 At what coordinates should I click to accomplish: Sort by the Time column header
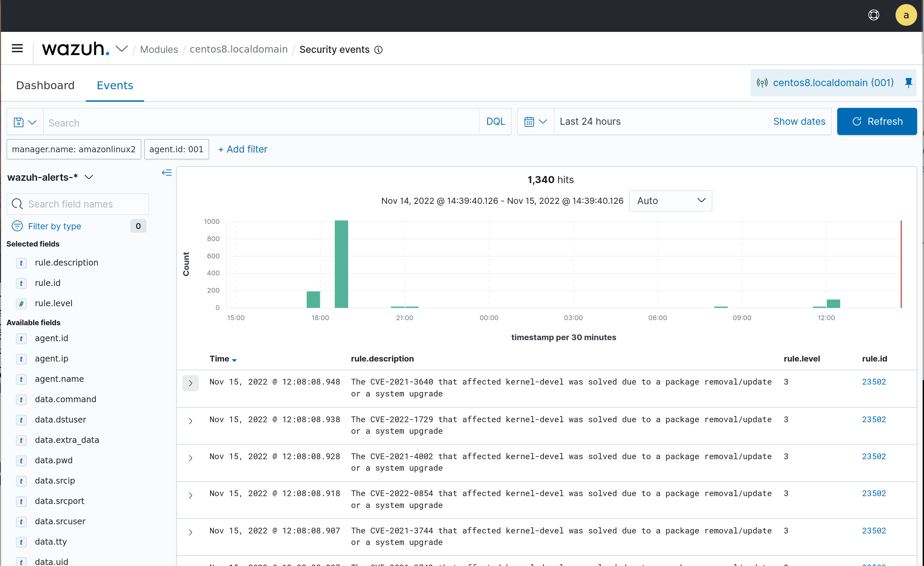(x=223, y=359)
